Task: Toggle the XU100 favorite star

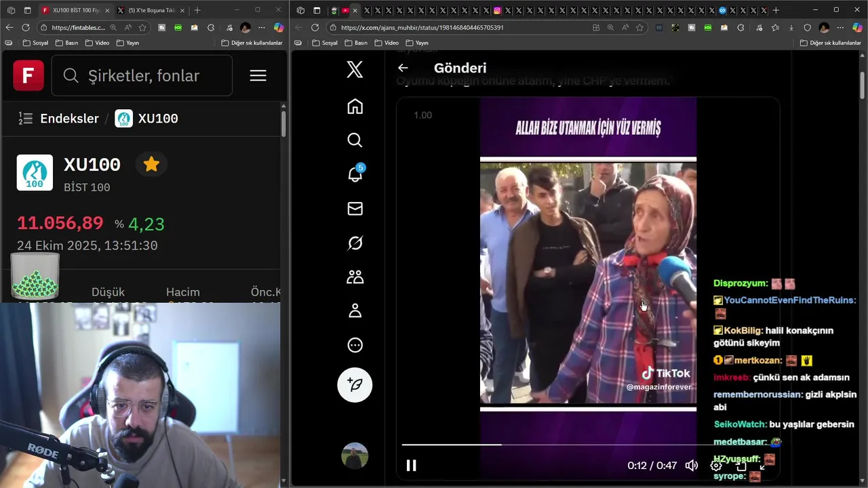Action: pos(151,164)
